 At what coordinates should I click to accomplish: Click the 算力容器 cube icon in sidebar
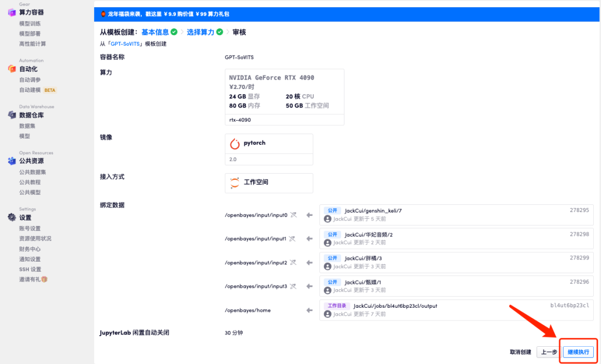click(12, 12)
